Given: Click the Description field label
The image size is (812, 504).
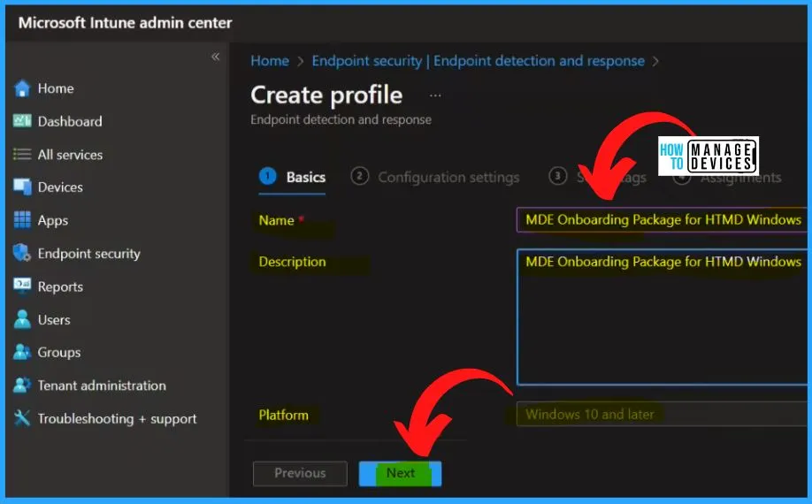Looking at the screenshot, I should tap(292, 262).
